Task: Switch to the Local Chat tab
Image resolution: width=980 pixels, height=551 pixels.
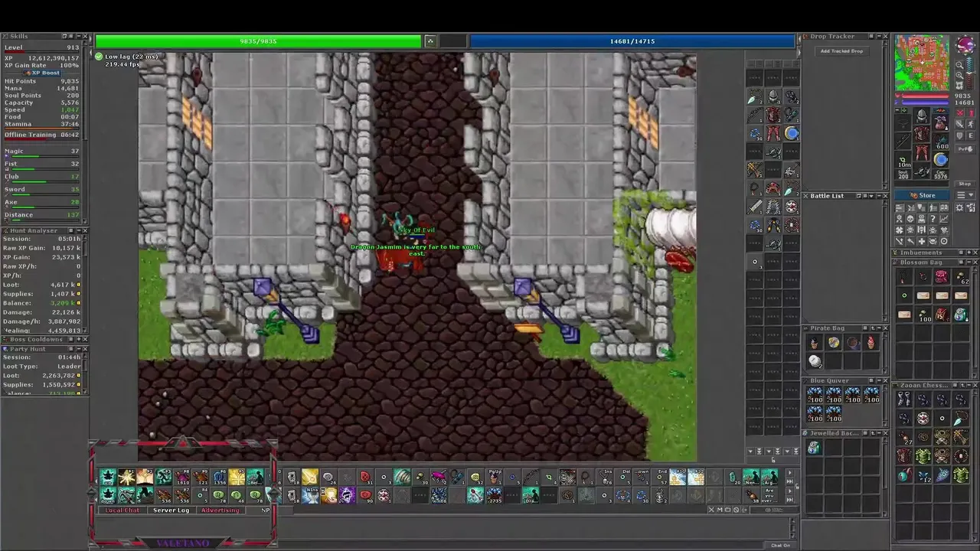Action: 123,510
